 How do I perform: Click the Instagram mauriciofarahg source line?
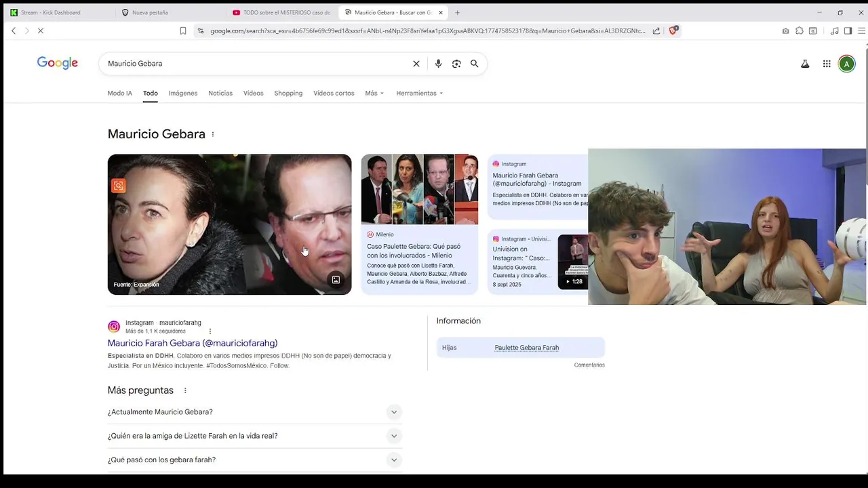(163, 323)
